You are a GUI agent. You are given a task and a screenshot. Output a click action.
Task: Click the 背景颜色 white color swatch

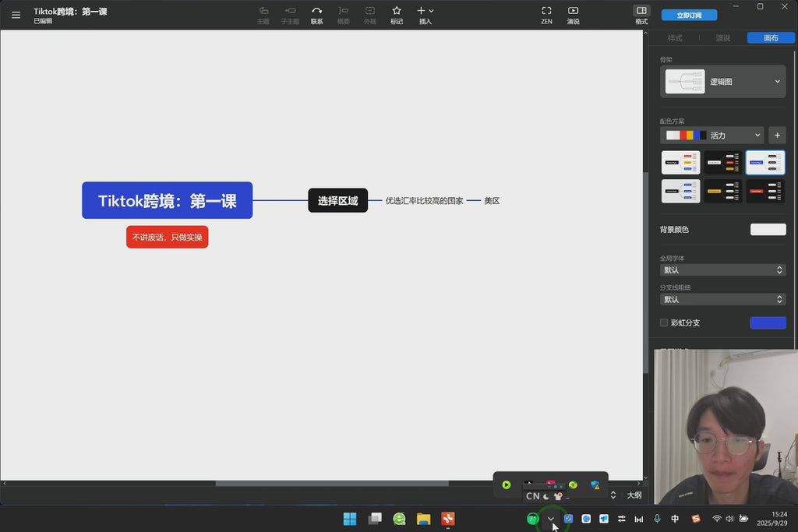click(x=768, y=229)
